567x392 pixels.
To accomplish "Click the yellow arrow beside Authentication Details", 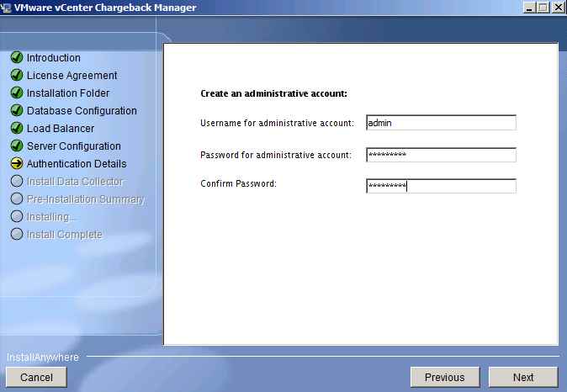I will coord(17,163).
